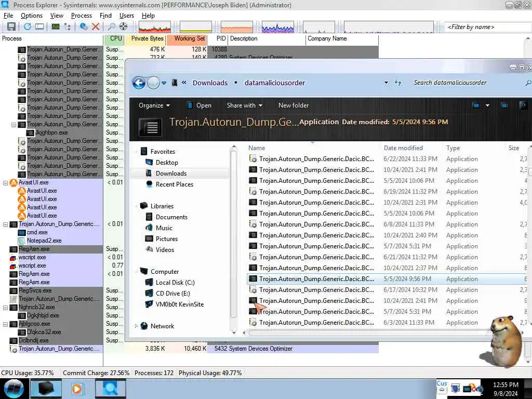Click the address bar refresh icon

398,83
